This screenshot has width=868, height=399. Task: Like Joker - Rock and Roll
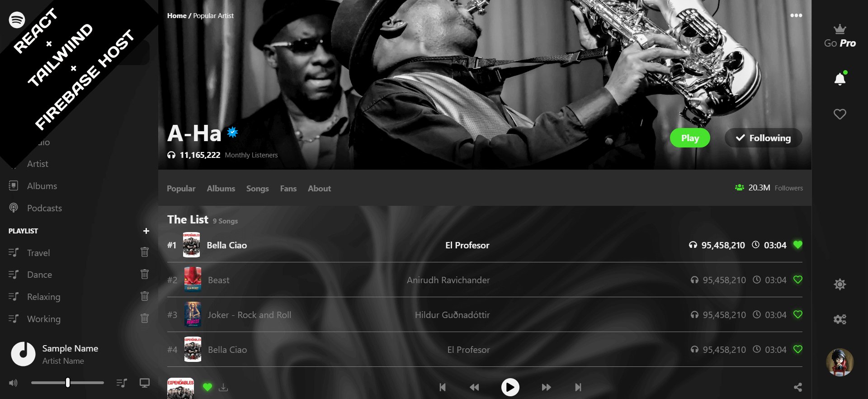tap(797, 314)
